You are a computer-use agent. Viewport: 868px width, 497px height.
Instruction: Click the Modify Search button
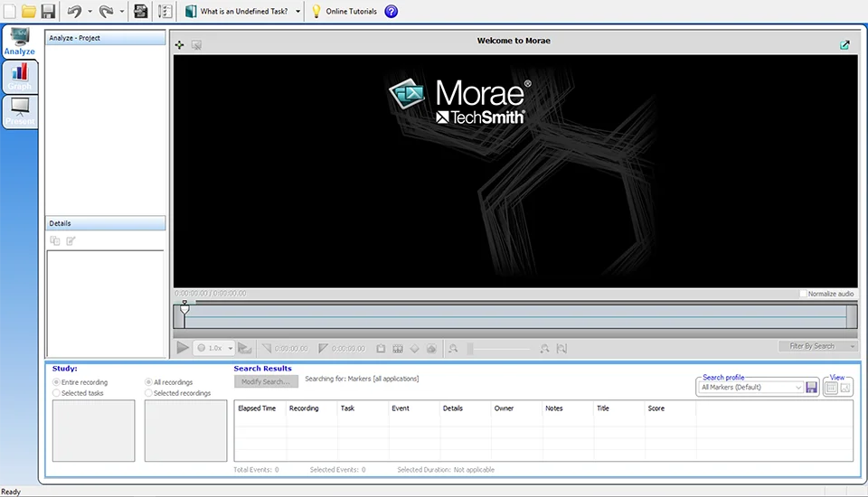(265, 381)
